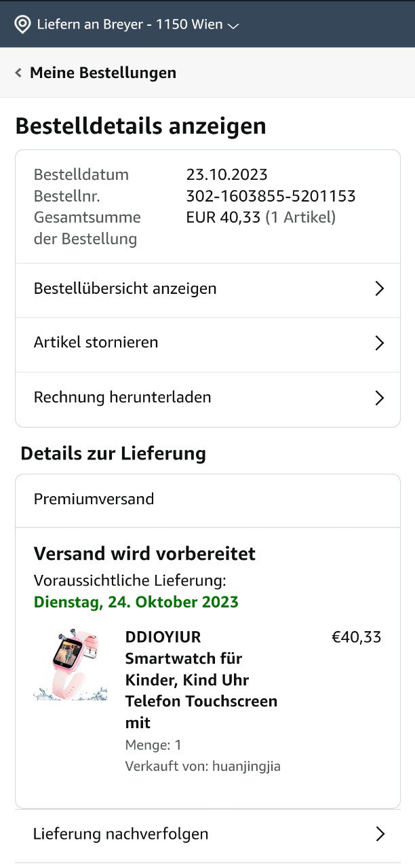This screenshot has width=415, height=868.
Task: Click delivery date Dienstag, 24. Oktober 2023
Action: tap(136, 603)
